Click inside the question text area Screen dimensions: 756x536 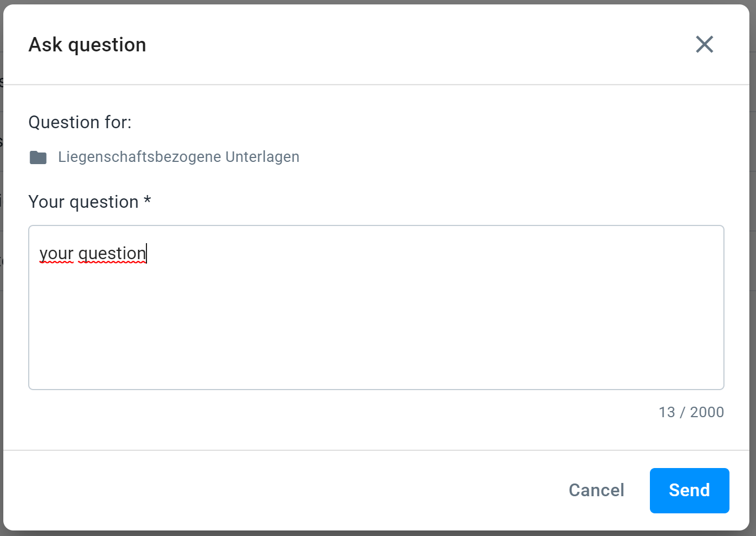point(376,308)
